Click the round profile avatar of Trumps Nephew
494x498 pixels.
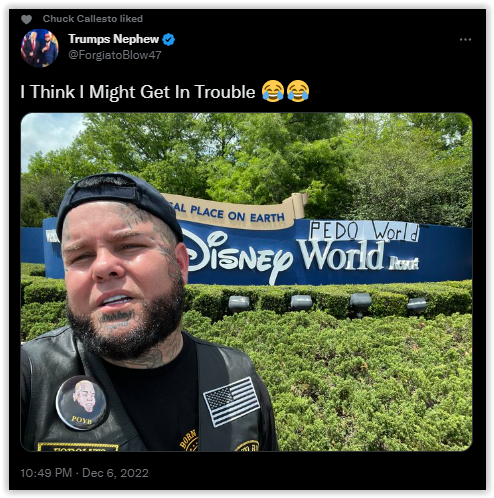40,48
